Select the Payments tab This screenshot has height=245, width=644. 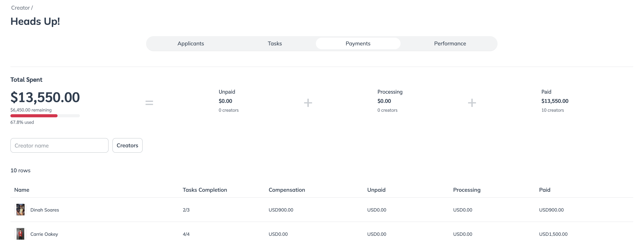click(x=358, y=43)
